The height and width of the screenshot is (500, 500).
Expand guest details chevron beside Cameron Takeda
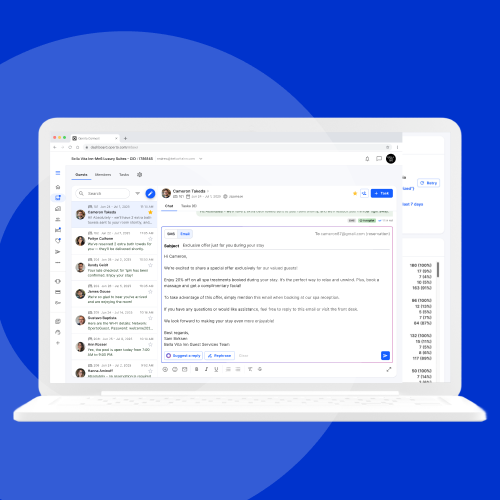tap(208, 191)
